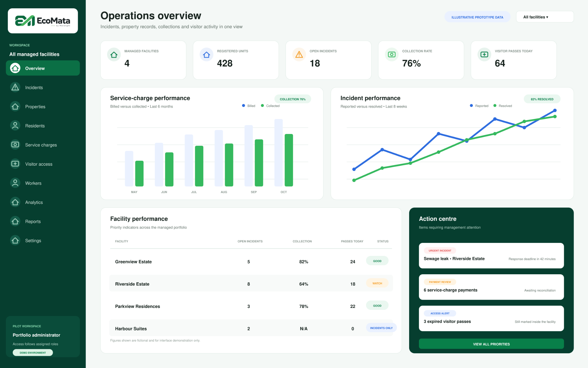Click the Service charges money icon in sidebar
The width and height of the screenshot is (588, 368).
[15, 145]
